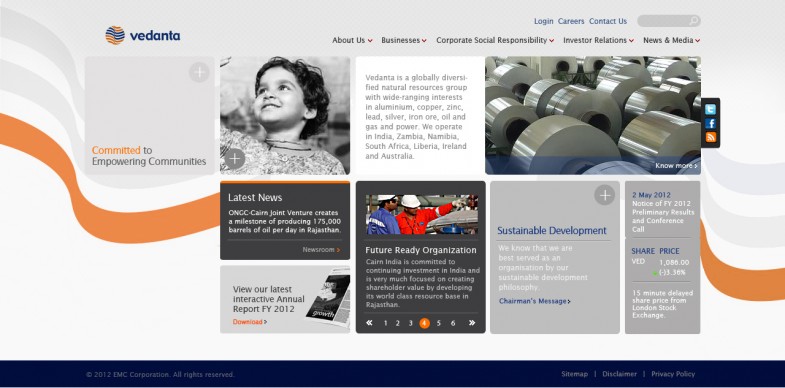Image resolution: width=785 pixels, height=388 pixels.
Task: Open the Facebook social icon
Action: click(x=710, y=124)
